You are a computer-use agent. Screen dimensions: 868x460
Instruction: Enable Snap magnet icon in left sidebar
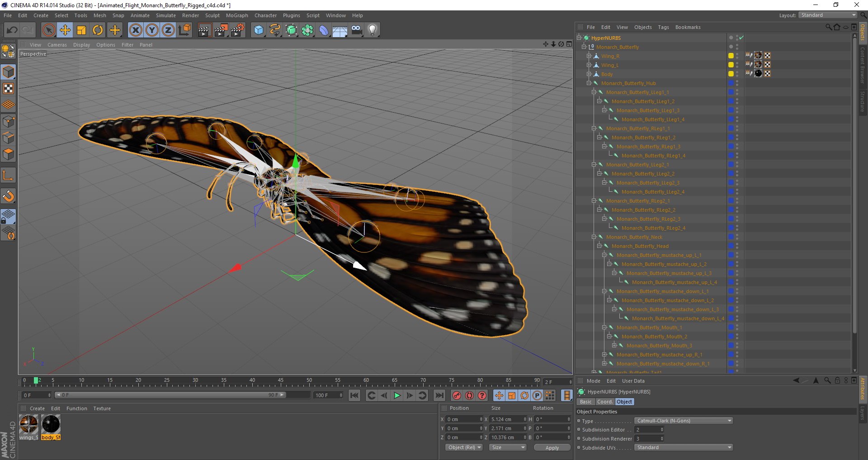tap(9, 196)
